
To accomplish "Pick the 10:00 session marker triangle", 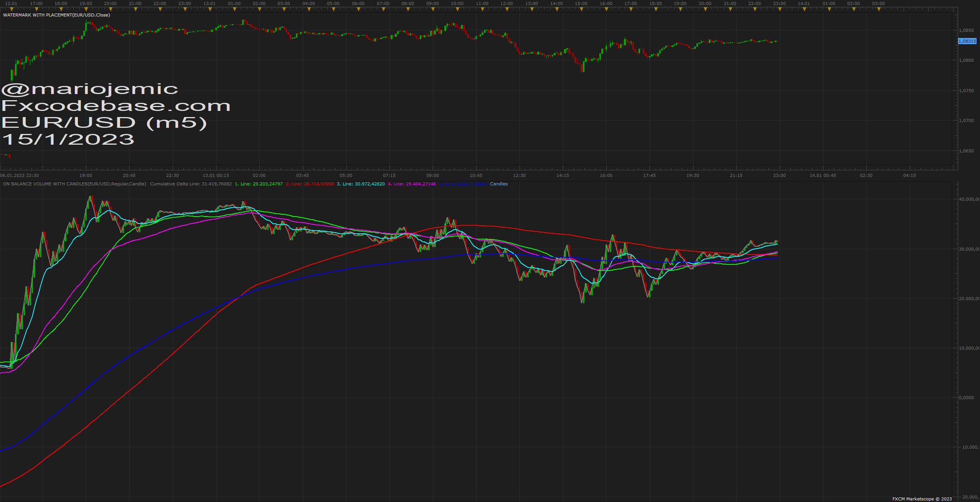I will point(457,9).
